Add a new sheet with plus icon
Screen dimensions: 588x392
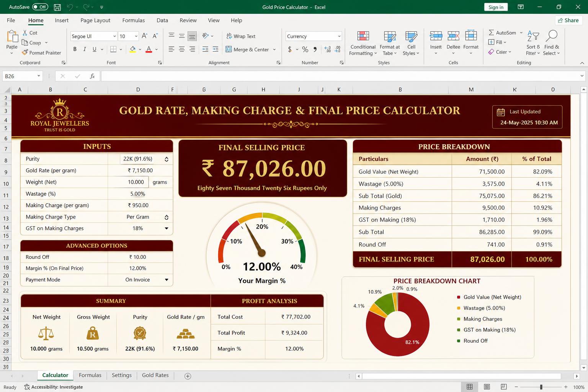point(188,376)
